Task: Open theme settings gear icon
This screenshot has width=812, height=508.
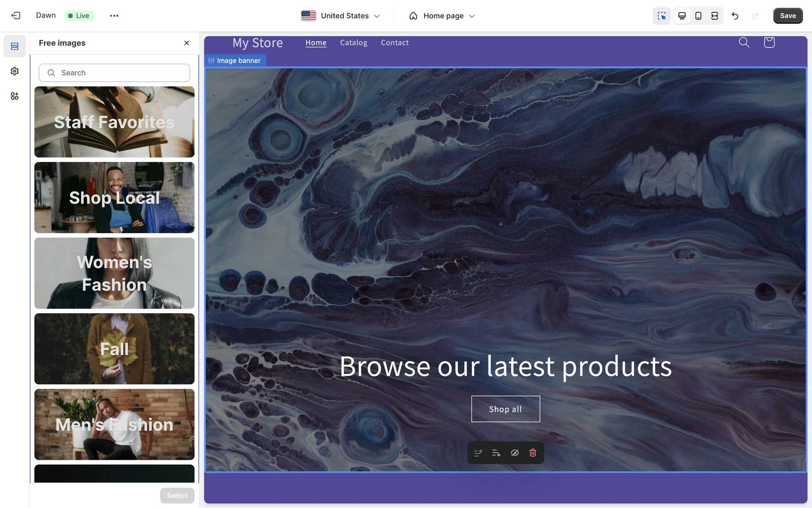Action: tap(15, 71)
